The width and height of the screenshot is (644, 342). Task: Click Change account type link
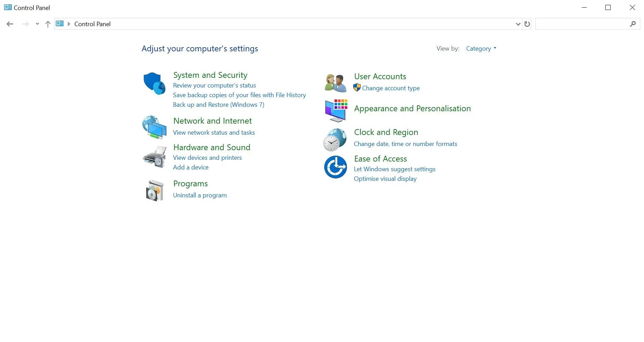(391, 88)
